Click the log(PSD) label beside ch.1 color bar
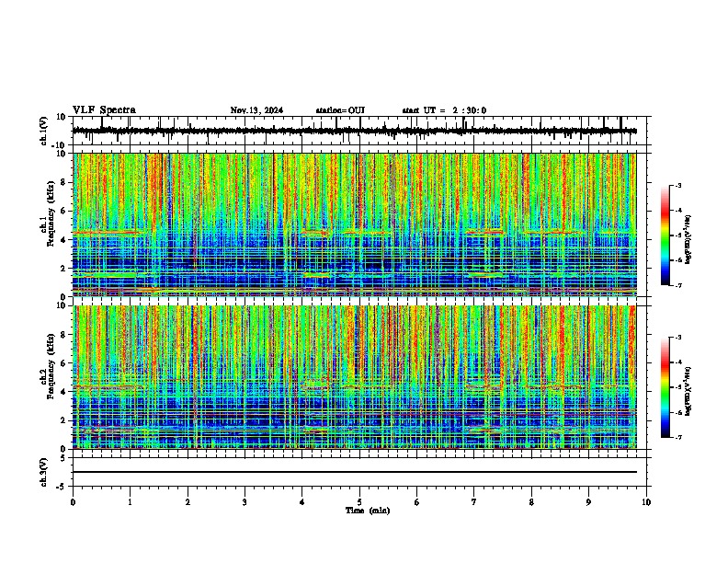This screenshot has height=563, width=728. [x=688, y=239]
